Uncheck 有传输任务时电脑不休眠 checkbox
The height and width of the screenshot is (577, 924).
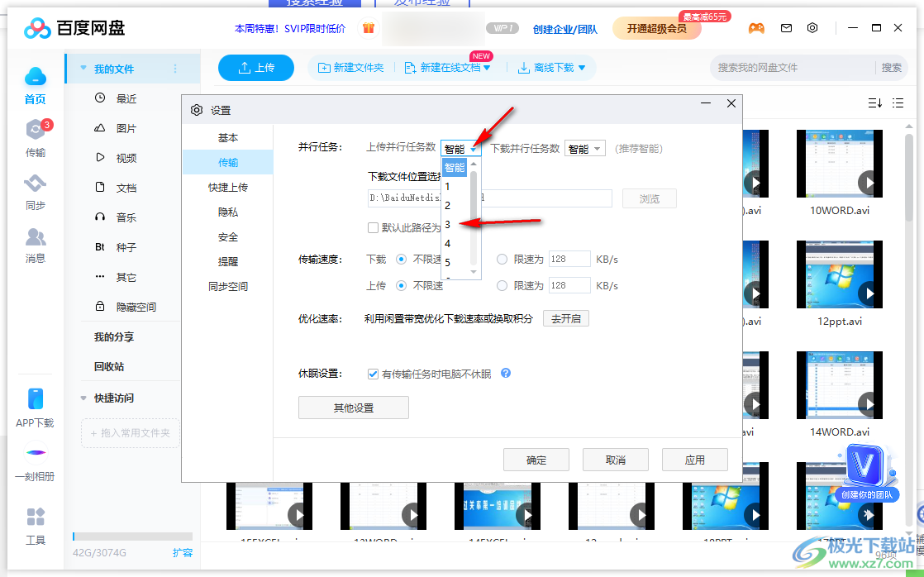(x=373, y=374)
